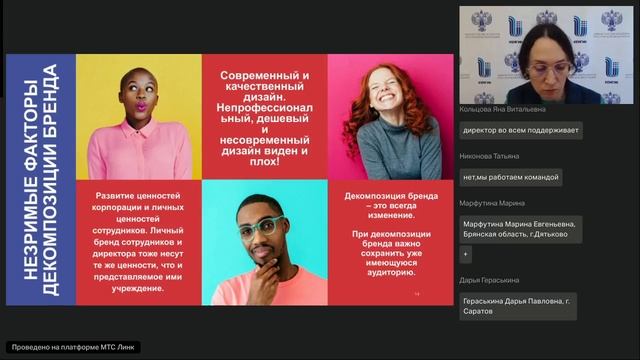
Task: Select message mentioning Брянская область, г.Дятьково
Action: pyautogui.click(x=520, y=229)
